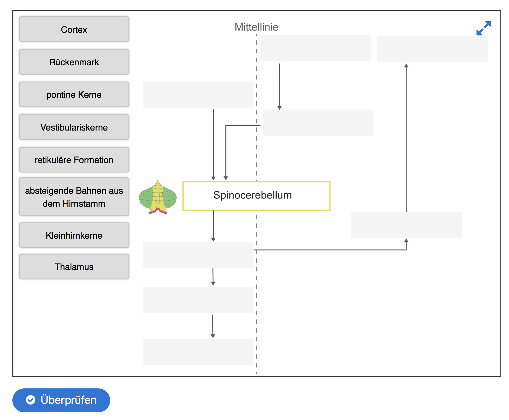Click the bottom-most empty drop zone
The width and height of the screenshot is (509, 420).
click(x=198, y=352)
